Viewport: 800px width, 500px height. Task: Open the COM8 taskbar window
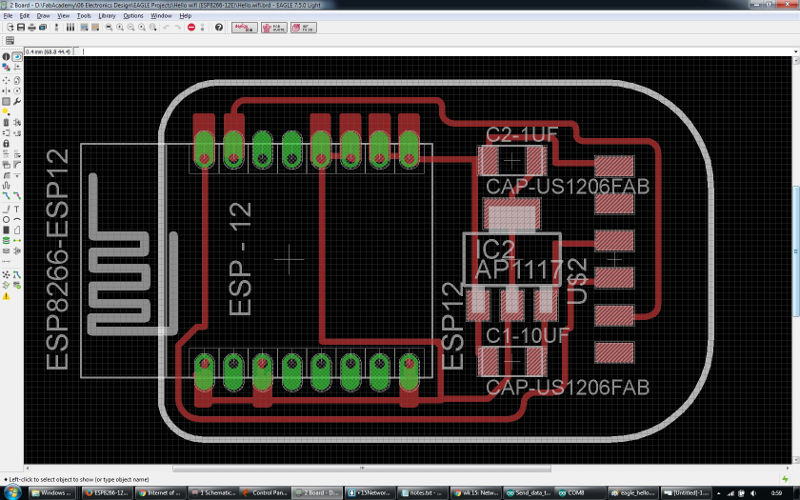579,492
